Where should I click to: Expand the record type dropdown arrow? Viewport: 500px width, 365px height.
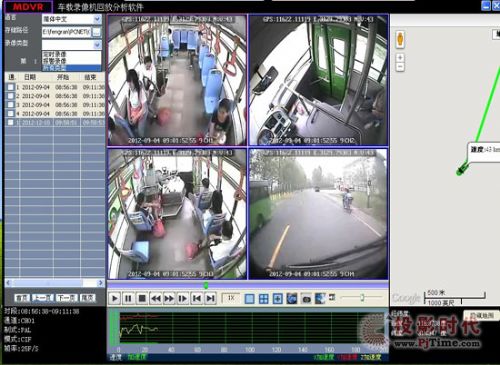coord(97,44)
